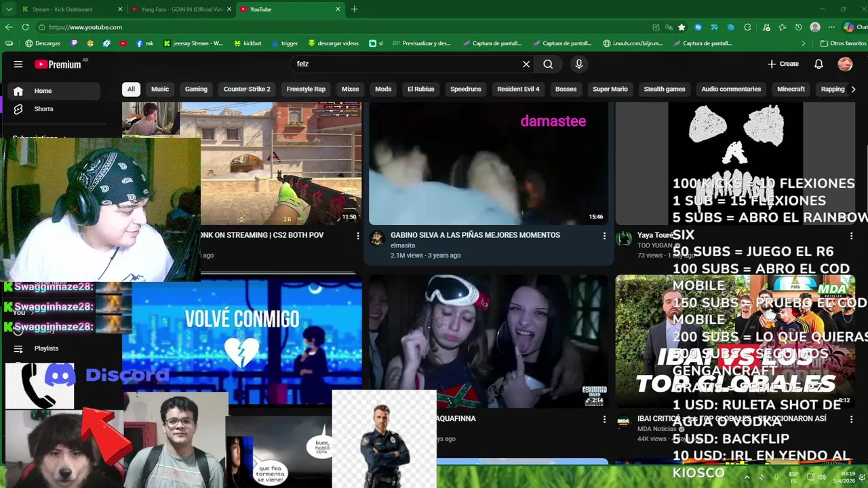Open Copilot Chat button in browser

click(854, 27)
